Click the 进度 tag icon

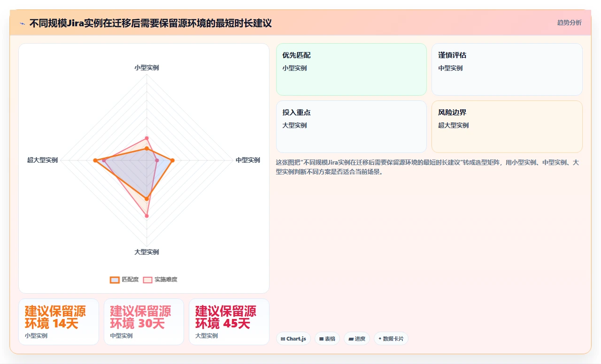351,339
